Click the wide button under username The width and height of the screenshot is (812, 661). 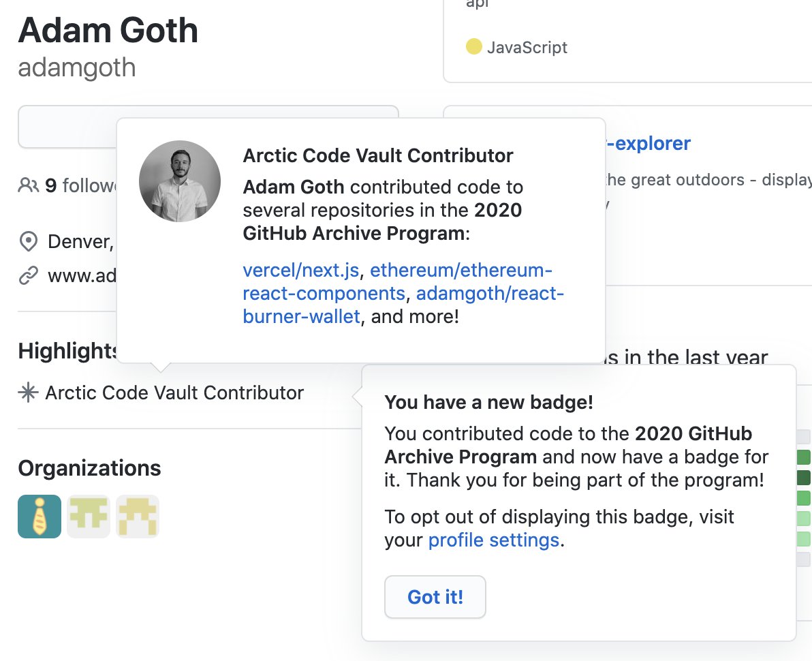pyautogui.click(x=208, y=127)
